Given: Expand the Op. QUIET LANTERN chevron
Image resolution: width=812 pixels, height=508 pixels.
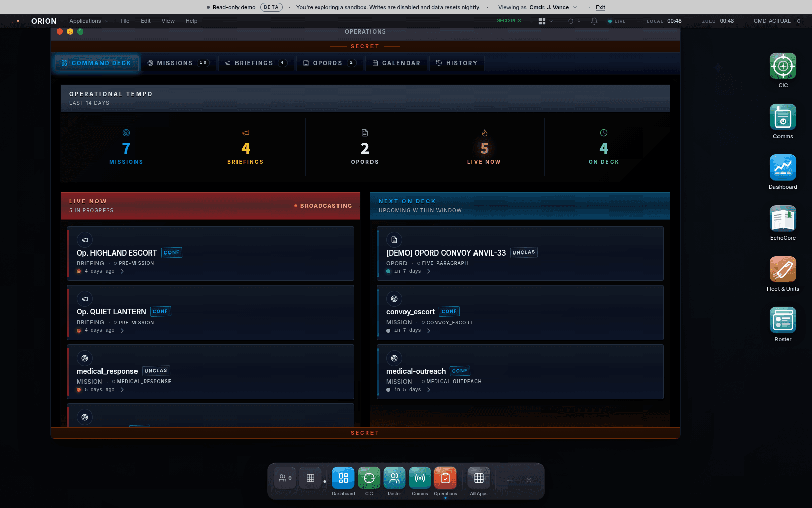Looking at the screenshot, I should (122, 331).
